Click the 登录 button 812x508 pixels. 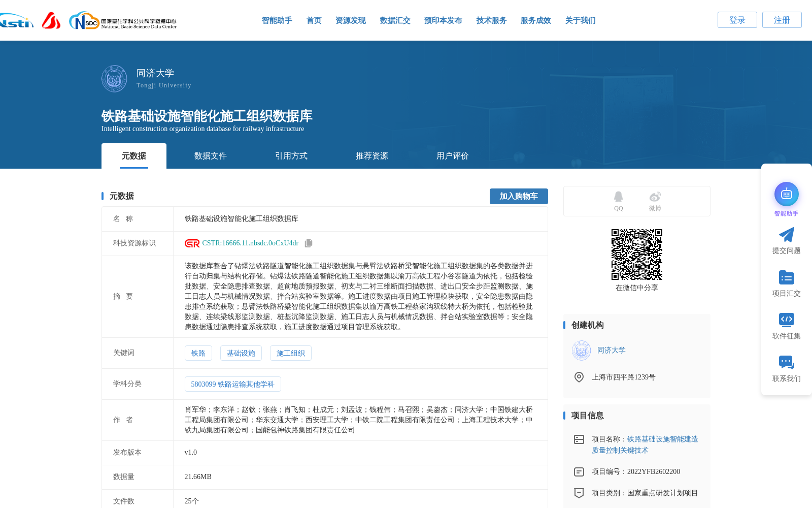click(x=737, y=20)
